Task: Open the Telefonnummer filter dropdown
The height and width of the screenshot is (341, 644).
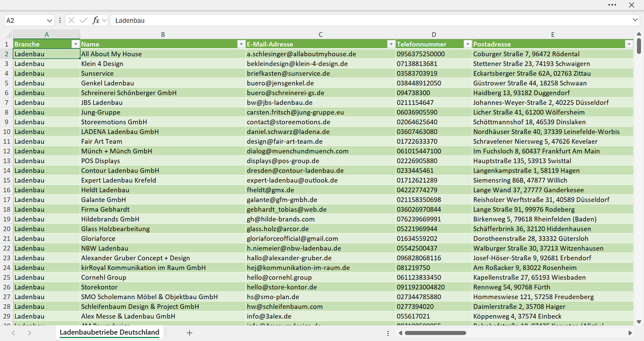Action: (467, 44)
